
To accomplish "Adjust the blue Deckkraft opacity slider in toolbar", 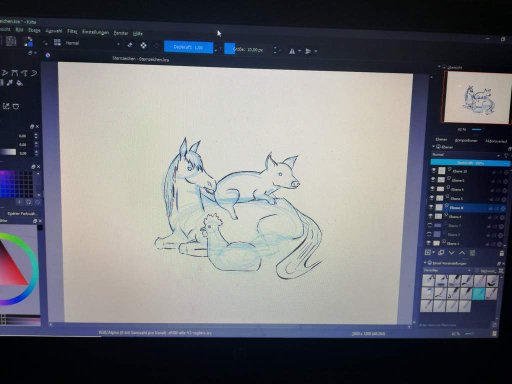I will (188, 47).
